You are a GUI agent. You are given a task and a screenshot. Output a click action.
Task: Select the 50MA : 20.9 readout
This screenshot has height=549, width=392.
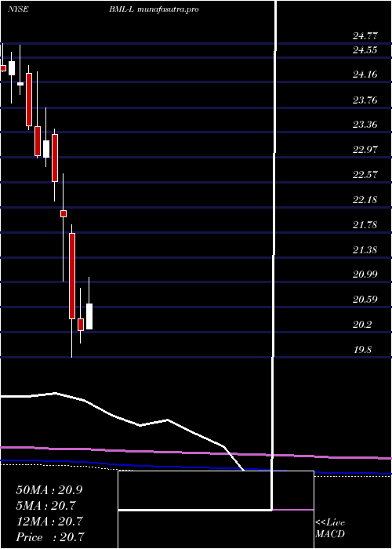49,490
